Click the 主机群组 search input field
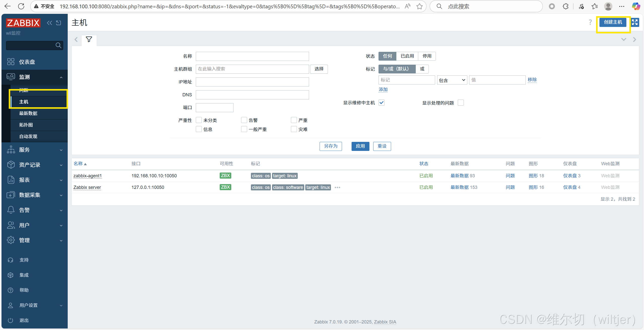 pos(252,69)
